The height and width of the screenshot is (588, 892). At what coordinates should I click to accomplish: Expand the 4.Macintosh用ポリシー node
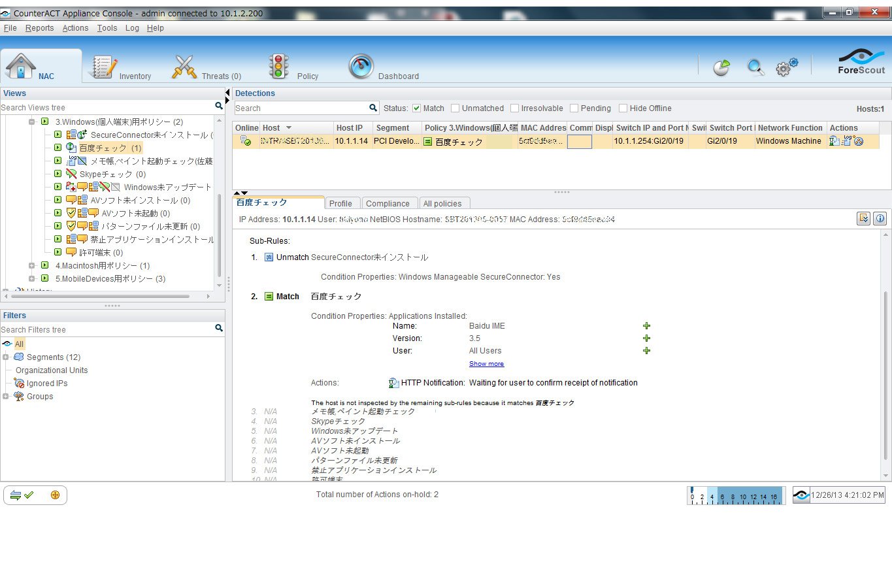pos(31,266)
